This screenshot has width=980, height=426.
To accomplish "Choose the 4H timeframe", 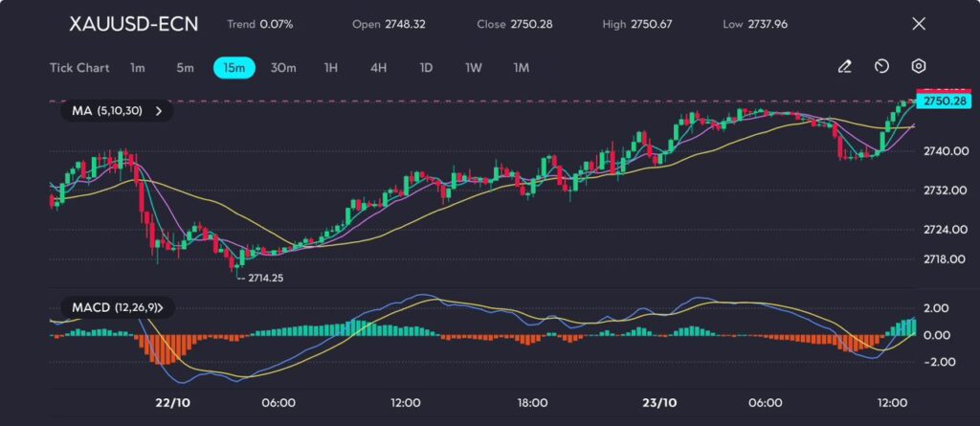I will point(378,68).
